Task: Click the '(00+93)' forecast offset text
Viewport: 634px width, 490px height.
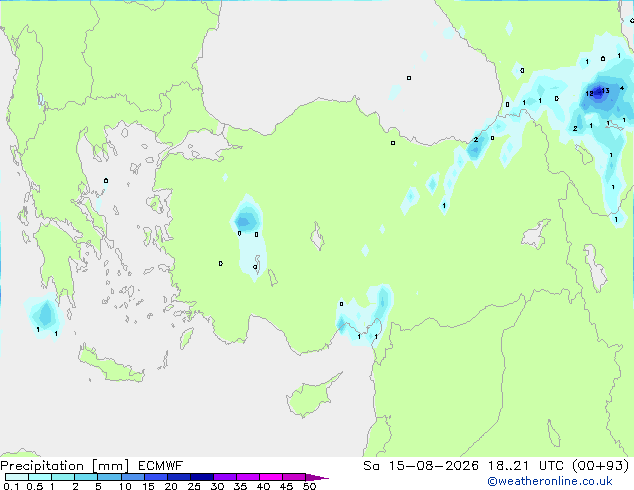Action: click(x=601, y=466)
